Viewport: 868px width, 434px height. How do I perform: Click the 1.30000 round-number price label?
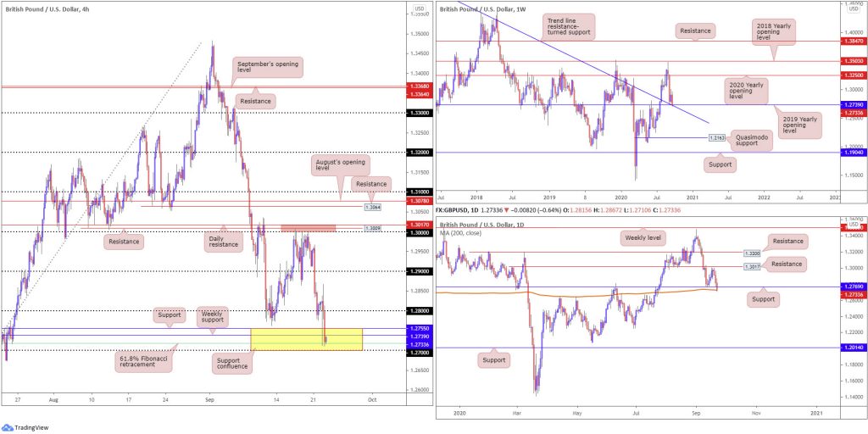(420, 233)
